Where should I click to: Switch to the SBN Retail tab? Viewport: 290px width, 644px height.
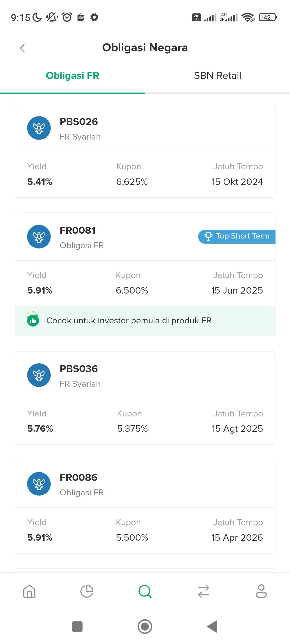click(218, 76)
